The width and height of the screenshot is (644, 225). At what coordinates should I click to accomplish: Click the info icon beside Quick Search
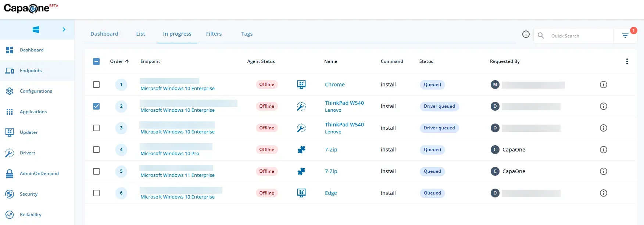pyautogui.click(x=526, y=34)
